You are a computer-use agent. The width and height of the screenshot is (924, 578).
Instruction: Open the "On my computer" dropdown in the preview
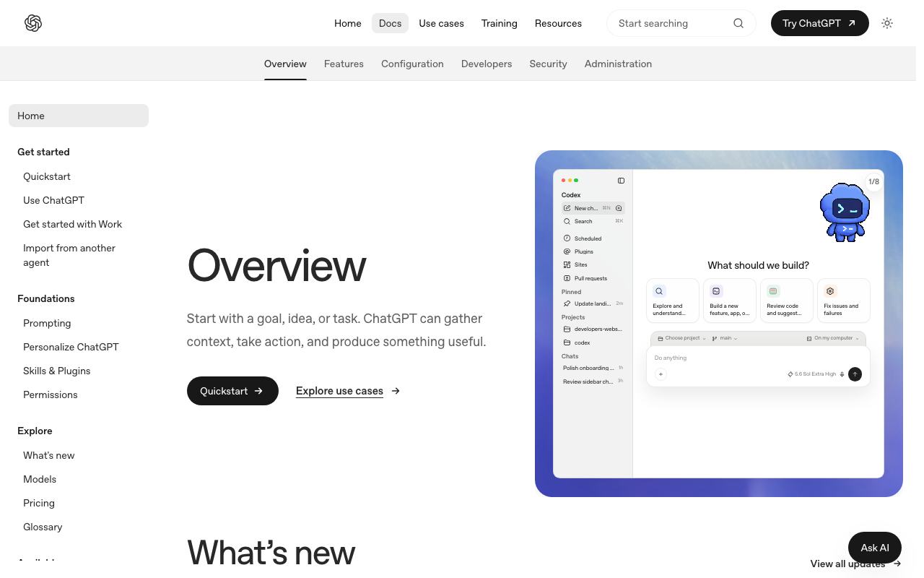pos(833,338)
